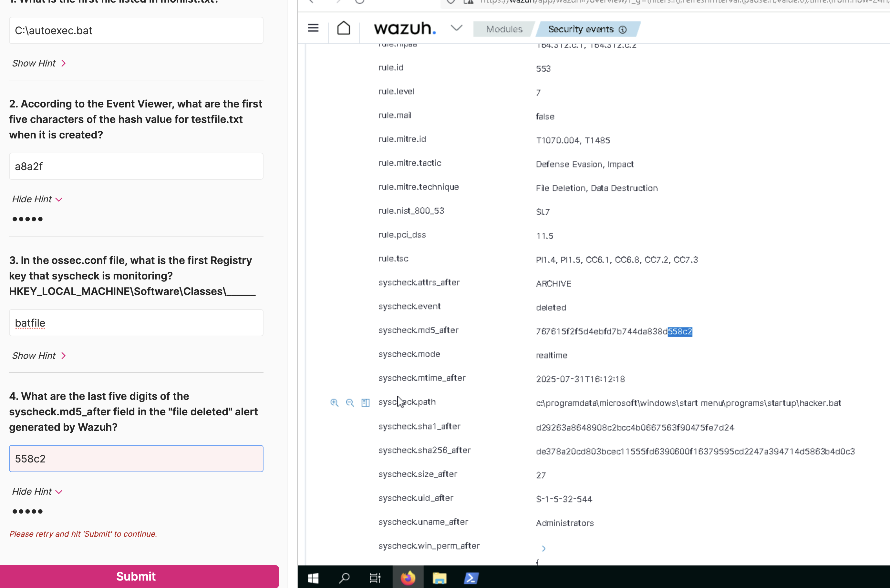Toggle syscheck.path column in table
The width and height of the screenshot is (890, 588).
click(x=366, y=403)
